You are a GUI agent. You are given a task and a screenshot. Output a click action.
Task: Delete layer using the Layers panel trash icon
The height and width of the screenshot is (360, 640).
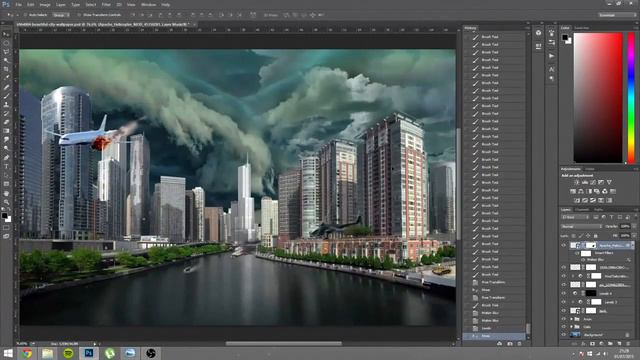629,344
